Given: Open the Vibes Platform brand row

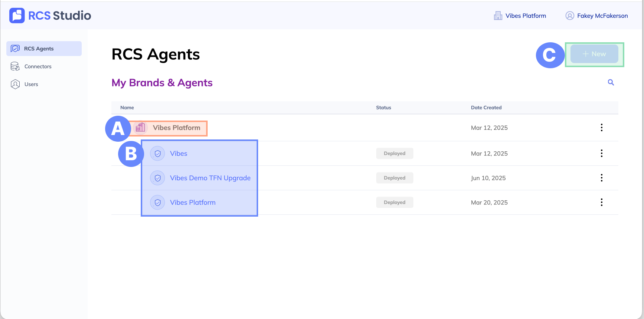Looking at the screenshot, I should 176,128.
